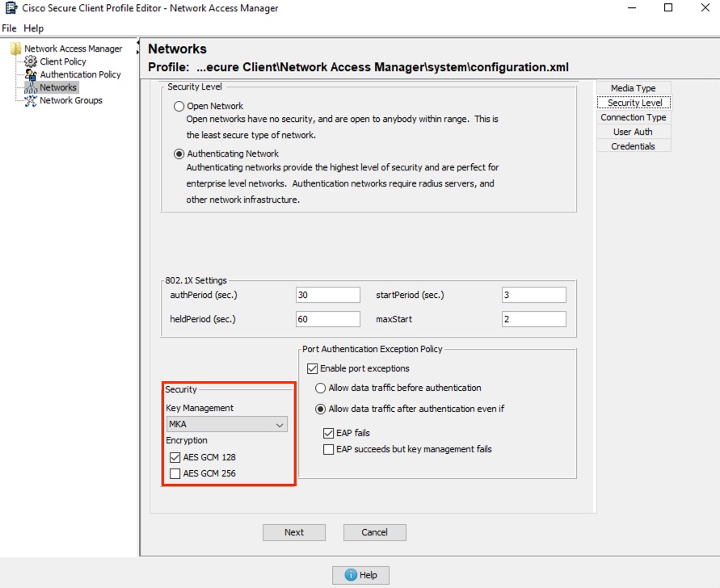Viewport: 720px width, 588px height.
Task: Check EAP succeeds but key management fails
Action: pos(328,449)
